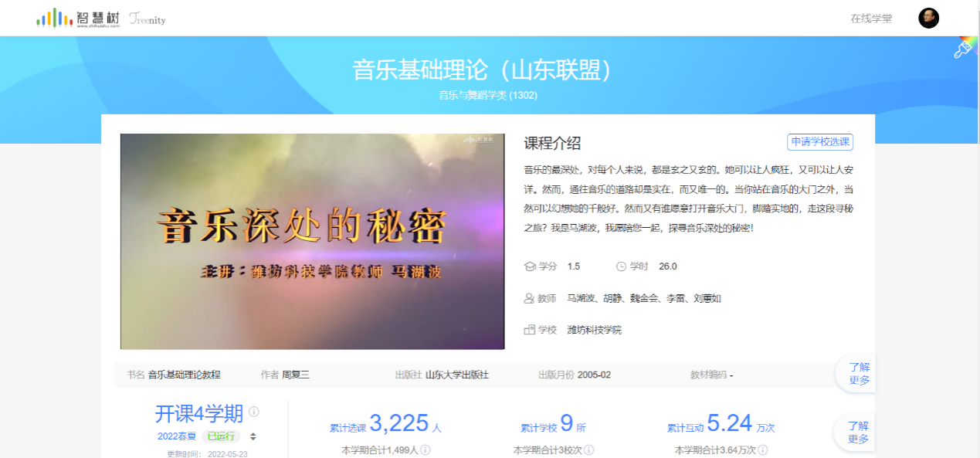Click the 课程介绍 heading
The image size is (980, 458).
pos(552,143)
